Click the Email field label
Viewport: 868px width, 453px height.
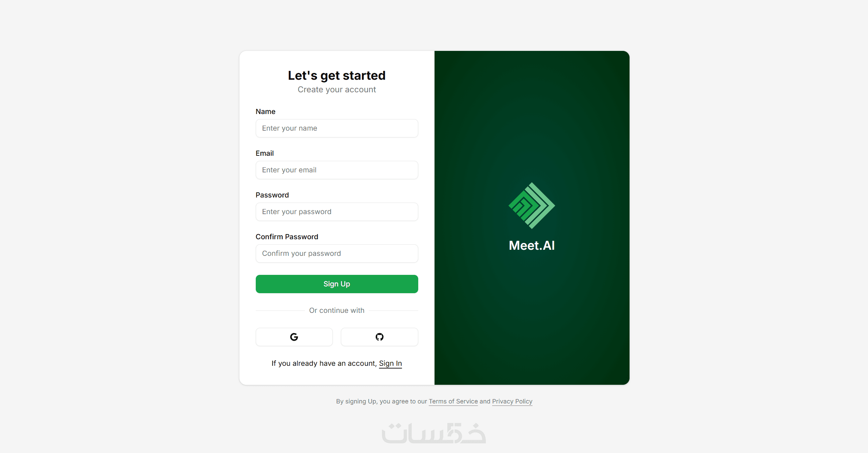pos(265,153)
